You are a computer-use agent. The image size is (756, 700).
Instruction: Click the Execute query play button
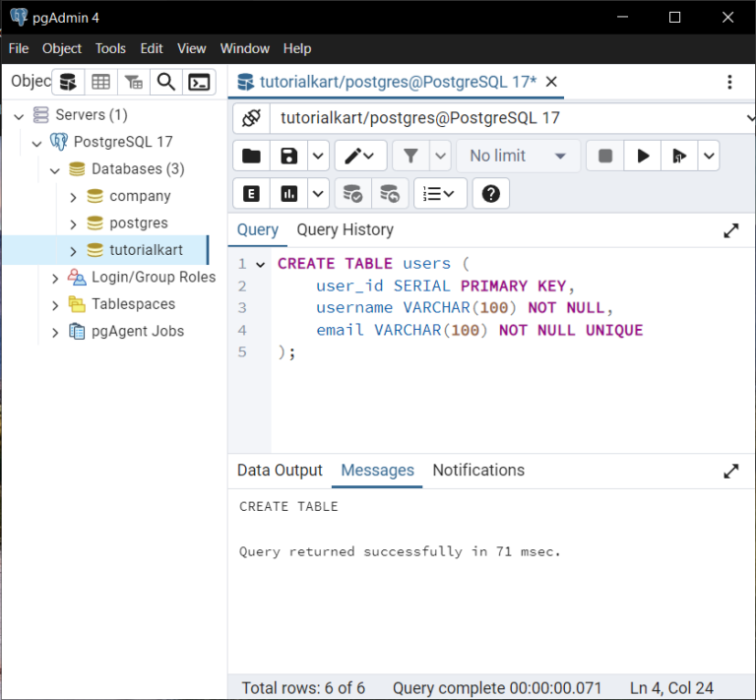click(643, 156)
